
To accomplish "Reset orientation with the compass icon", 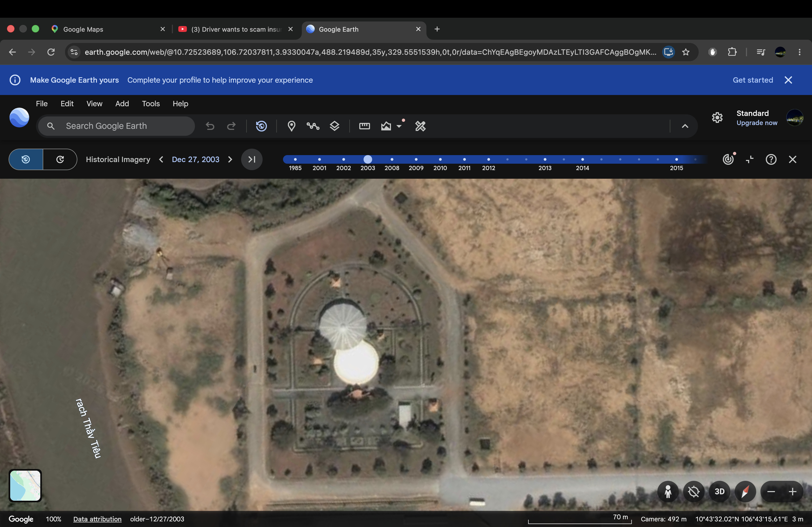I will click(x=745, y=492).
